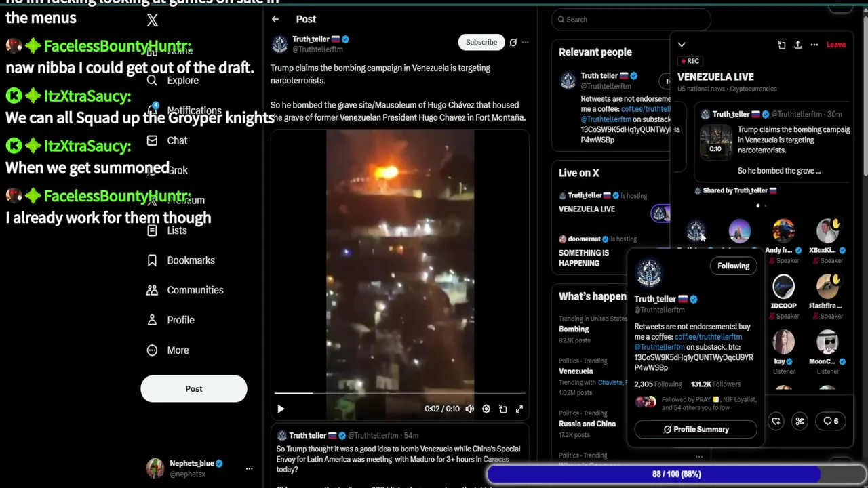Screen dimensions: 868x488
Task: Go back using the arrow beside Post
Action: coord(275,19)
